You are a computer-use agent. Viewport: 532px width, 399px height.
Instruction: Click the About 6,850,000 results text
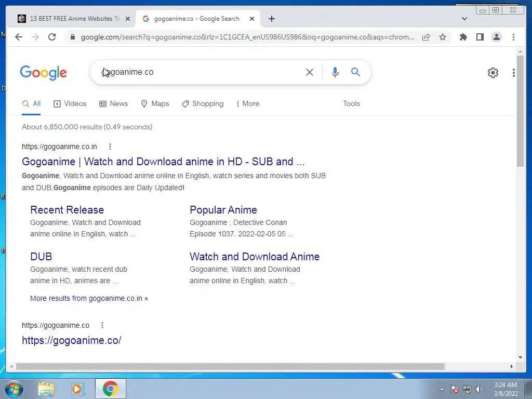pyautogui.click(x=87, y=127)
